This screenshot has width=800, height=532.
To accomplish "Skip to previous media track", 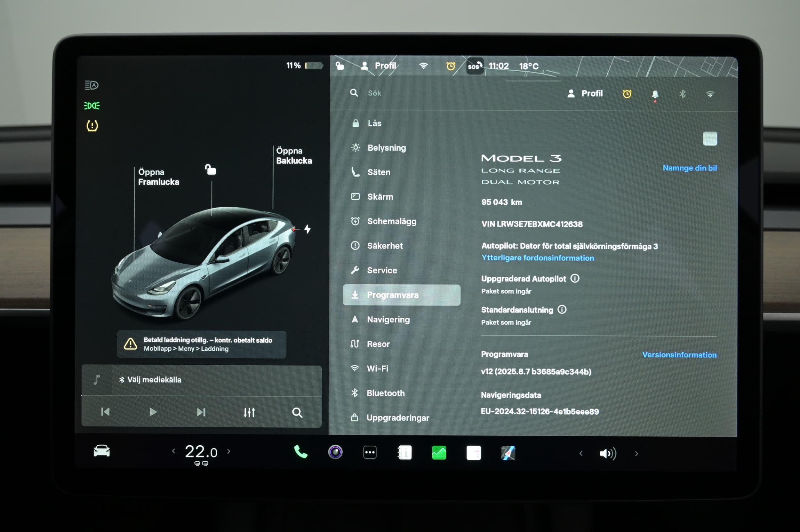I will (x=105, y=412).
